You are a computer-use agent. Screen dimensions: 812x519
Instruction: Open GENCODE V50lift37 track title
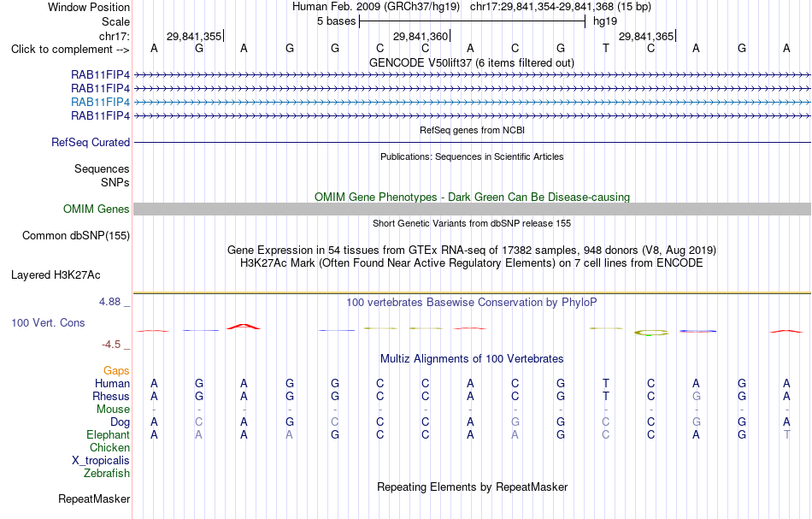[x=472, y=63]
